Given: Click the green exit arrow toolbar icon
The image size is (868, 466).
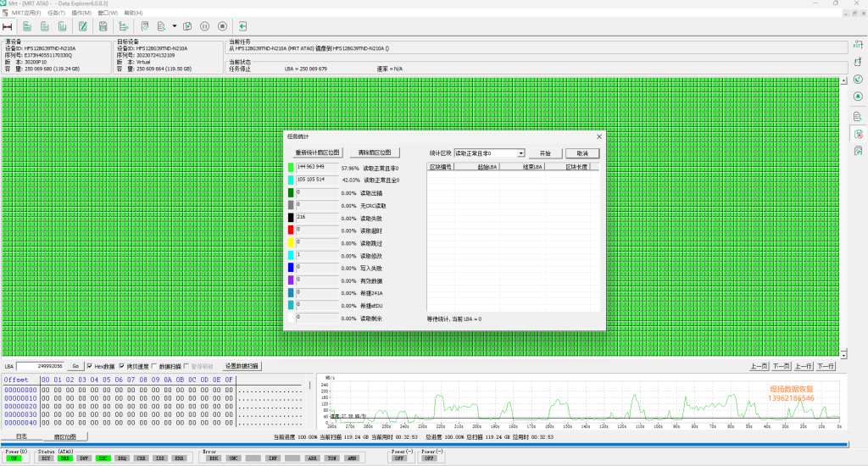Looking at the screenshot, I should click(x=242, y=26).
